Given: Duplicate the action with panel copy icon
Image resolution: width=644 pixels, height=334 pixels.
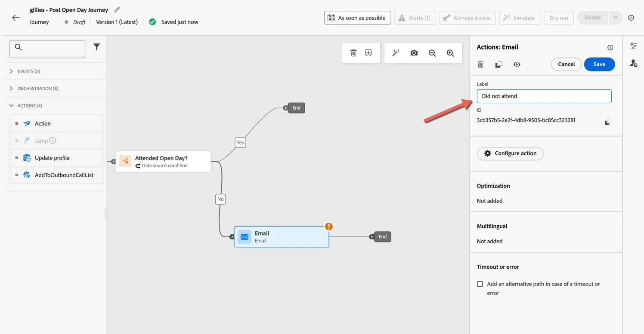Looking at the screenshot, I should pos(498,64).
